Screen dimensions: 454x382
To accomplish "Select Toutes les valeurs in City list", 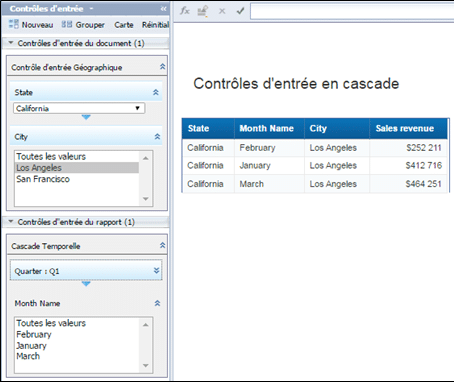I will click(x=51, y=156).
